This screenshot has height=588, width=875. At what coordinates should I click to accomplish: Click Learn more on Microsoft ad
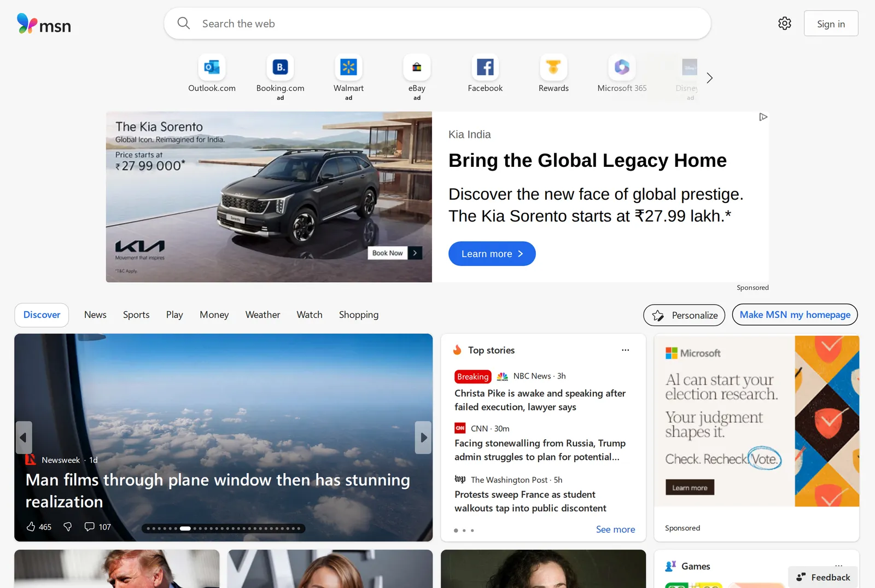[690, 487]
